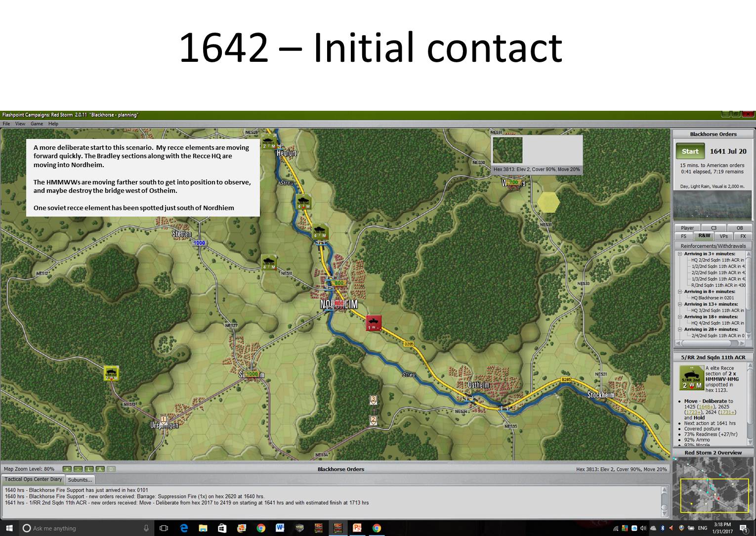
Task: Switch to the FS tab
Action: point(684,236)
